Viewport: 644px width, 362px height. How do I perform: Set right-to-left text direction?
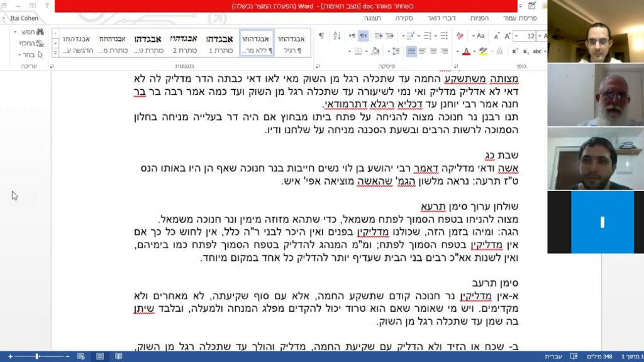(x=364, y=36)
